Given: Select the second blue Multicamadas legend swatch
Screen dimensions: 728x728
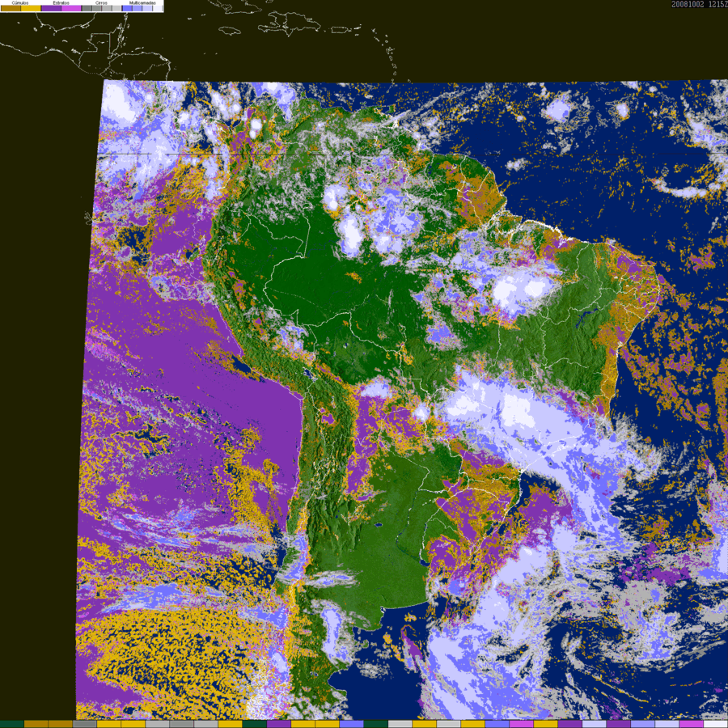Looking at the screenshot, I should point(137,8).
